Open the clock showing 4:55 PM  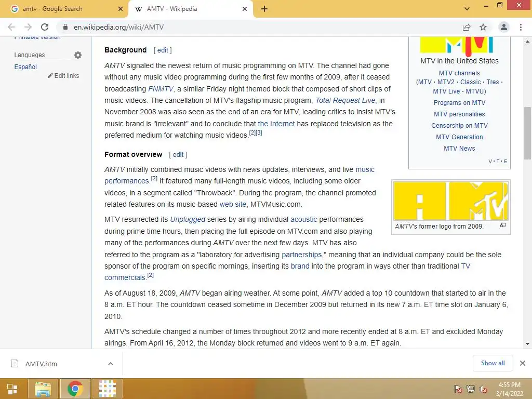pos(509,389)
